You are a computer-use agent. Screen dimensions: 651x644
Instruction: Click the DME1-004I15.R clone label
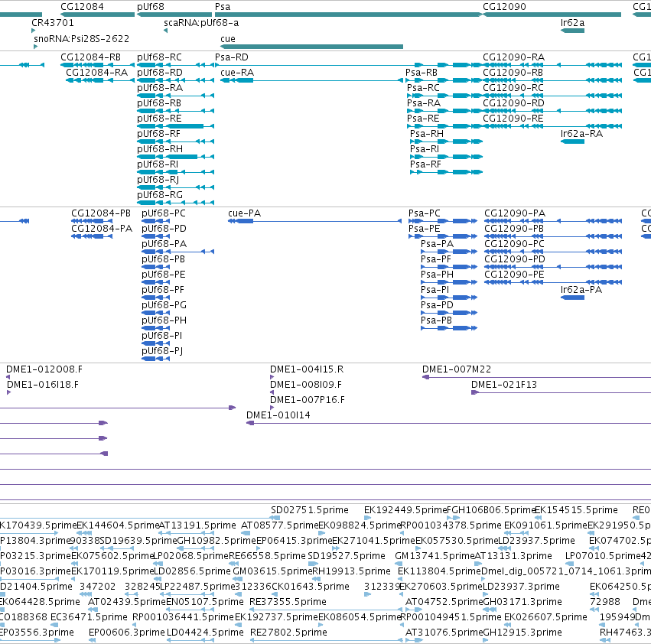pos(307,369)
